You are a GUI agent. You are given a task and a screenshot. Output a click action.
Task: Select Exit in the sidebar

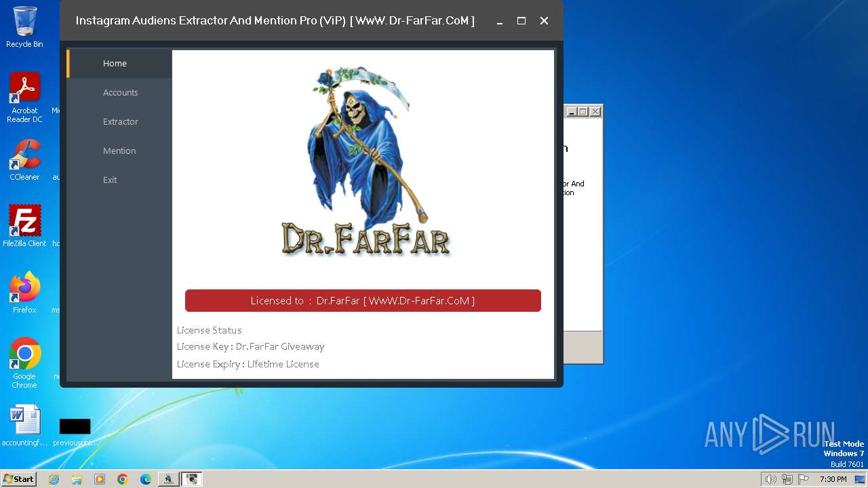[119, 180]
